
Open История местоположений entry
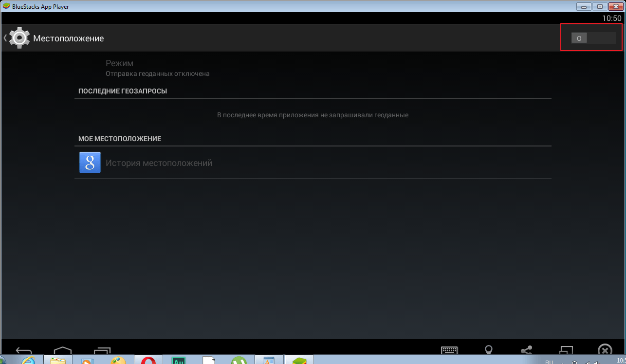click(x=159, y=163)
